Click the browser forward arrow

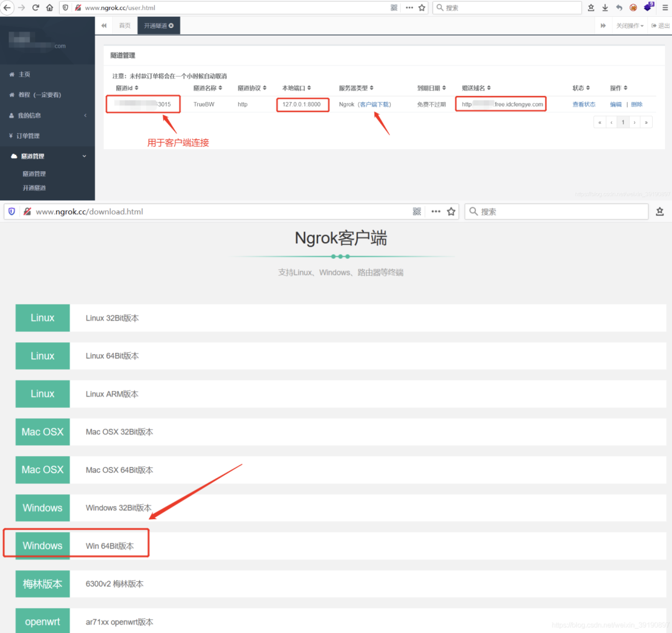(21, 7)
